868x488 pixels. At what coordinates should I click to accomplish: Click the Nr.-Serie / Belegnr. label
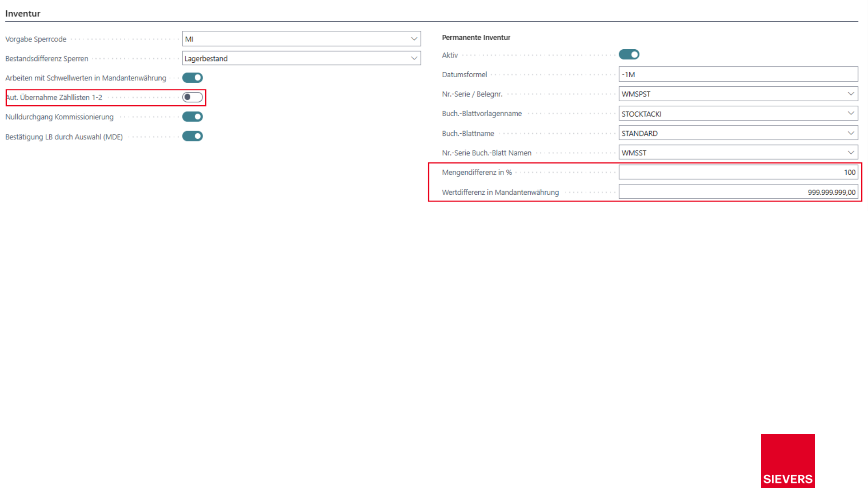pos(472,94)
